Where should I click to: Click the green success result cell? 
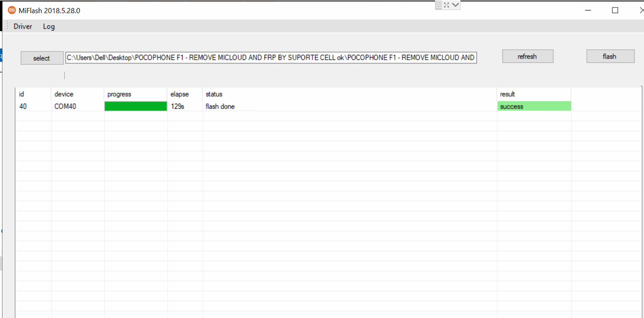tap(534, 106)
